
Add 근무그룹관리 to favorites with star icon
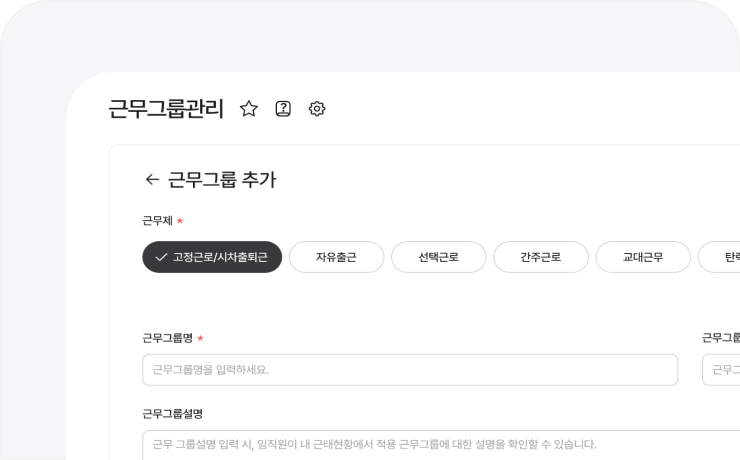[249, 109]
